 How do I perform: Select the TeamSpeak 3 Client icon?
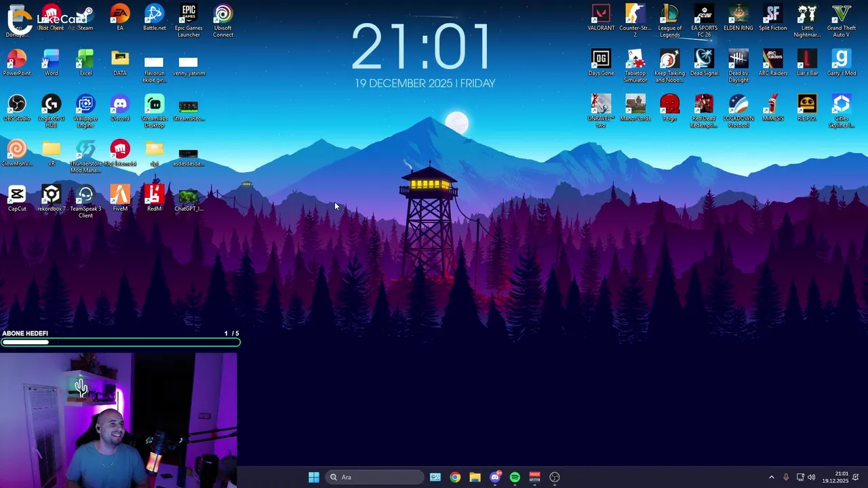coord(85,201)
